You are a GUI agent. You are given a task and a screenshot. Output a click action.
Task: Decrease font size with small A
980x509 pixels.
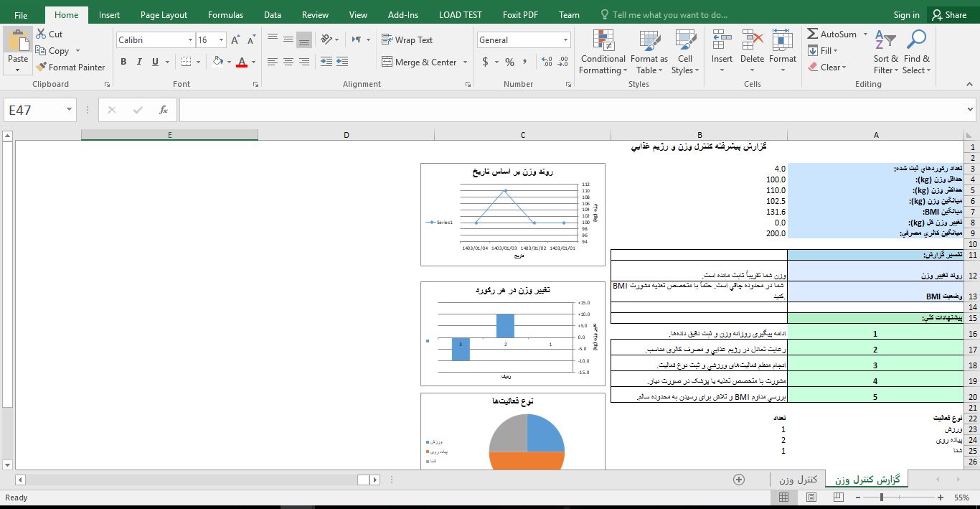250,40
